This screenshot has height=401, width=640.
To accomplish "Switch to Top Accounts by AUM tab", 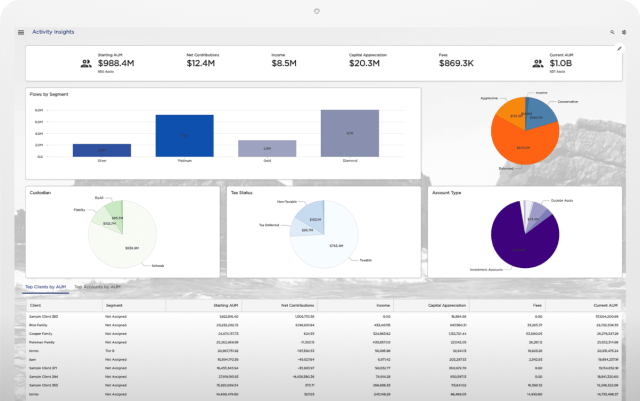I will point(98,287).
